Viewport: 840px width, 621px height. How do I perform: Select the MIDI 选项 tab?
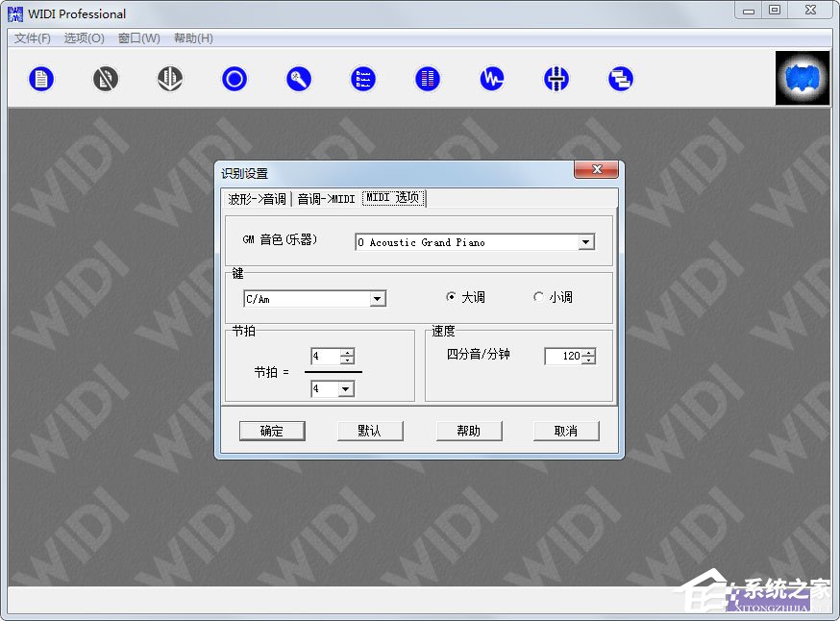(x=393, y=198)
